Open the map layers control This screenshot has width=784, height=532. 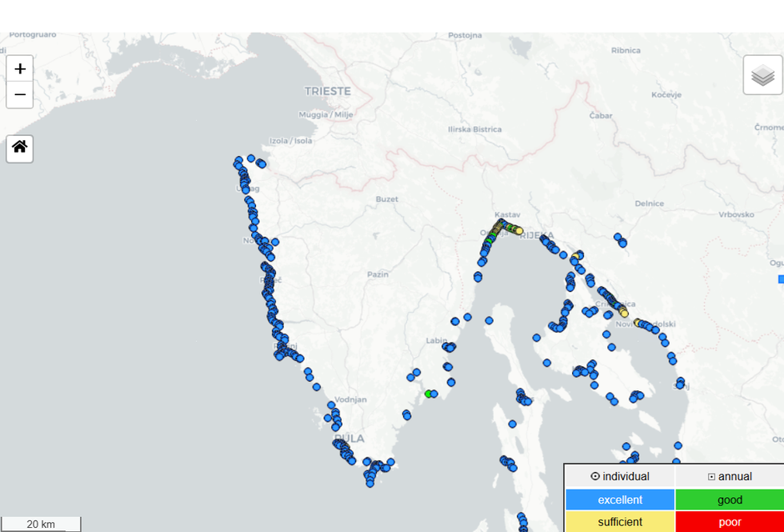pos(762,76)
